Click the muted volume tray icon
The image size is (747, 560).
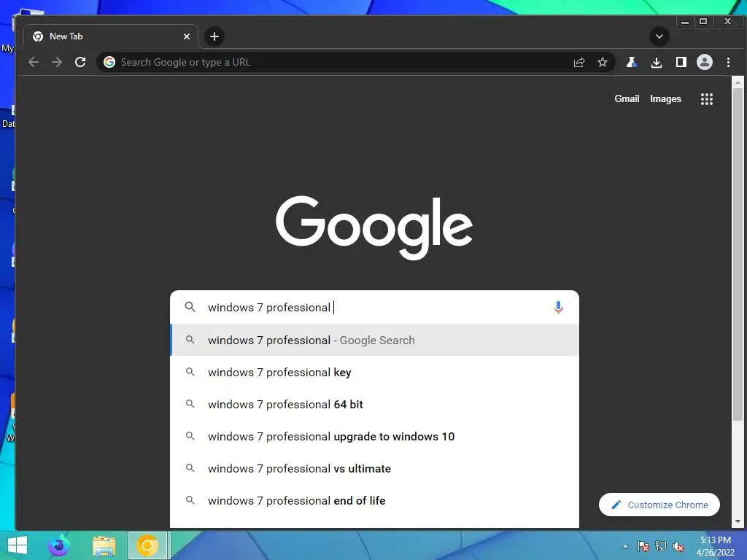tap(678, 546)
